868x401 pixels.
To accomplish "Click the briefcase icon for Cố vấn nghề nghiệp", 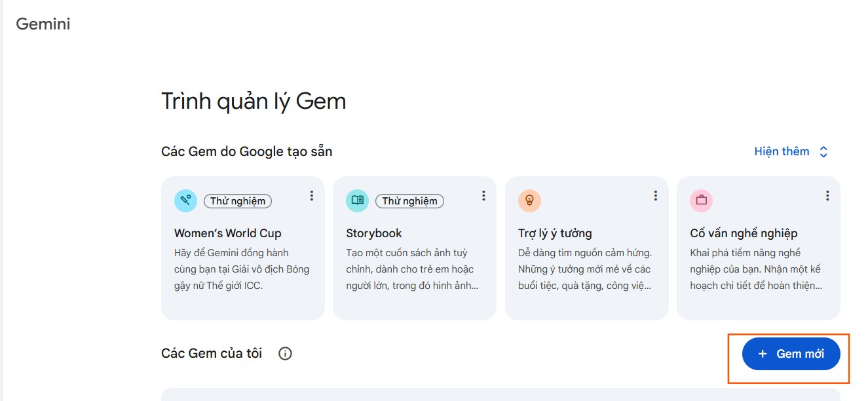I will [x=701, y=200].
